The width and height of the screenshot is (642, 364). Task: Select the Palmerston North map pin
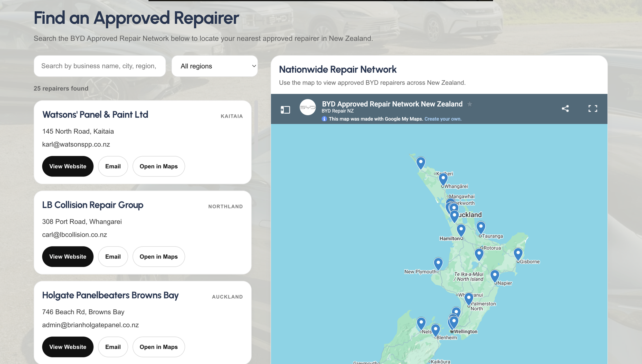coord(469,299)
